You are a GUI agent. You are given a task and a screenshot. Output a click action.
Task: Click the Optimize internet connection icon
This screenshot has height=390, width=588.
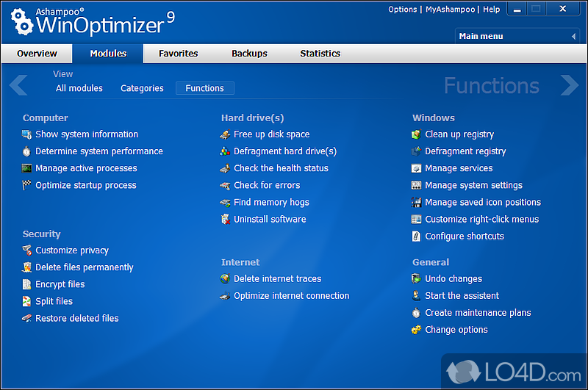[x=225, y=296]
